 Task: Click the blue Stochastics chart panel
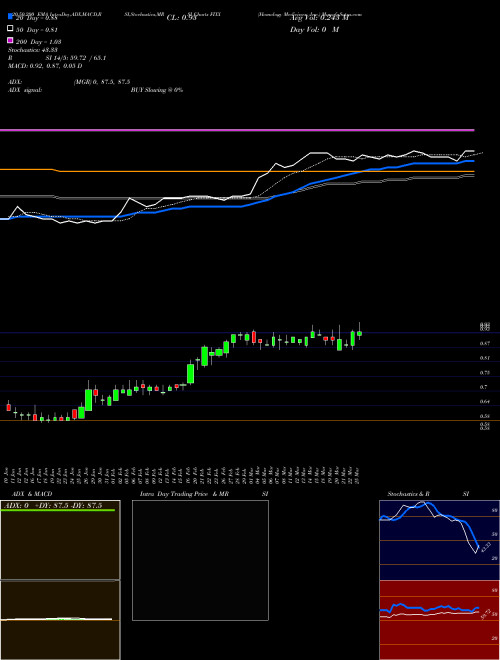pos(439,540)
